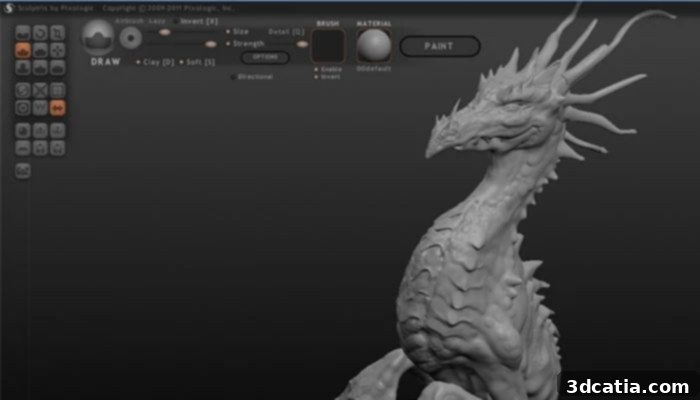Viewport: 700px width, 400px height.
Task: Toggle the orange Symmetry icon
Action: pyautogui.click(x=58, y=108)
